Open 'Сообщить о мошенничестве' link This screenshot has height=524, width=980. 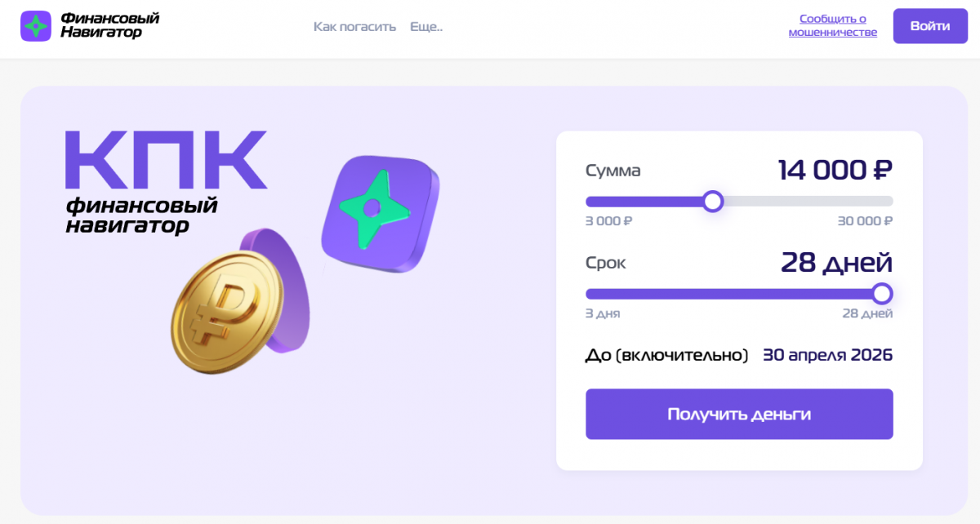[832, 25]
